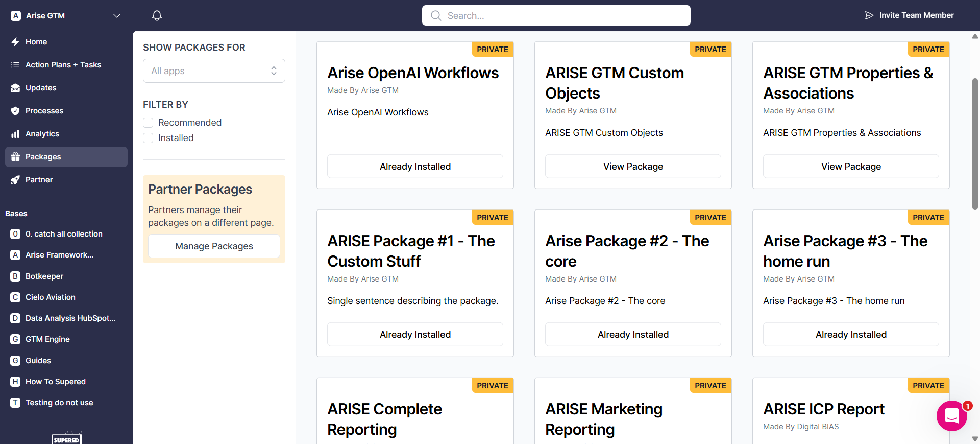Click Already Installed on Arise Package #2
Screen dimensions: 980x444
633,335
